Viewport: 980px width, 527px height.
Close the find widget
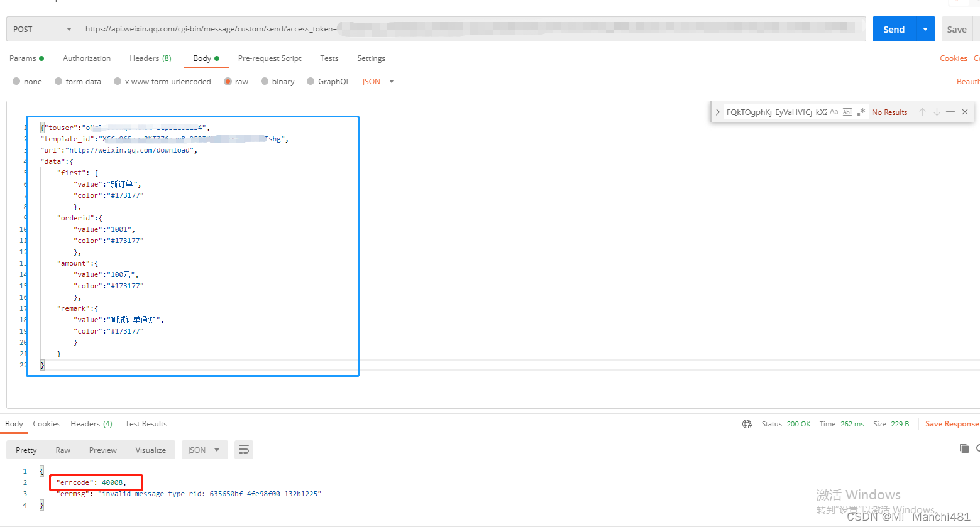click(965, 112)
